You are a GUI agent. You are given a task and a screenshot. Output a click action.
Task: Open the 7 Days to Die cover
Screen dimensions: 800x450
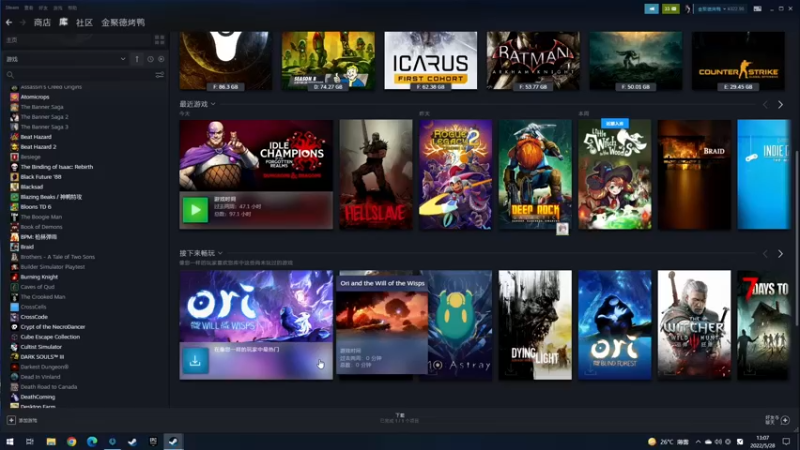tap(764, 325)
